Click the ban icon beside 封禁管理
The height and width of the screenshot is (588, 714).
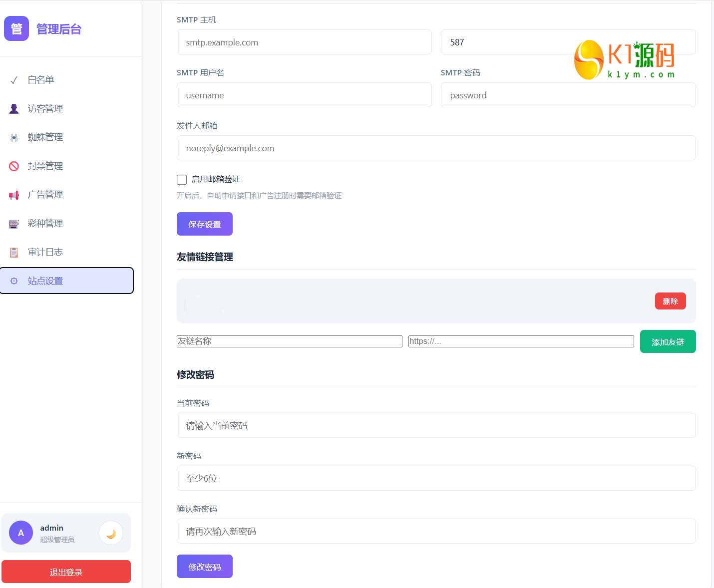click(14, 166)
